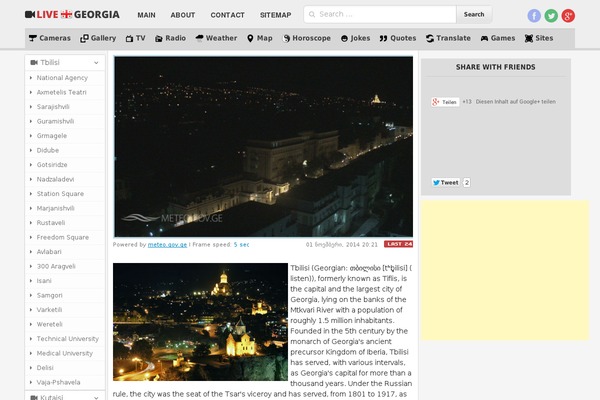
Task: Select Medical University camera
Action: (x=65, y=353)
